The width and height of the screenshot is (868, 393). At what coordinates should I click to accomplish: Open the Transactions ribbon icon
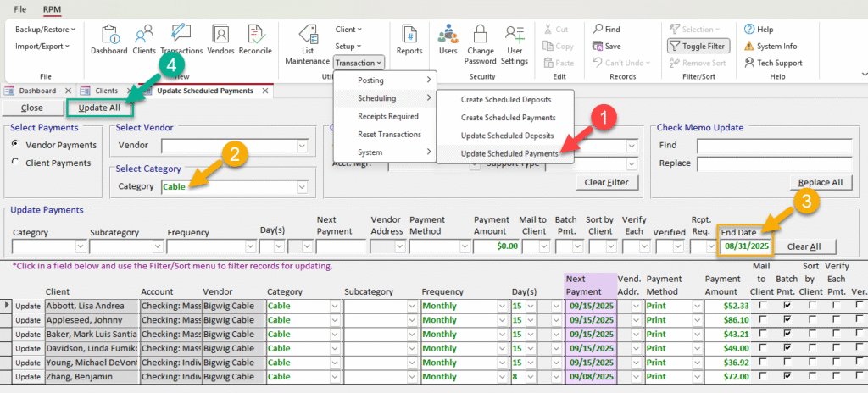(181, 40)
